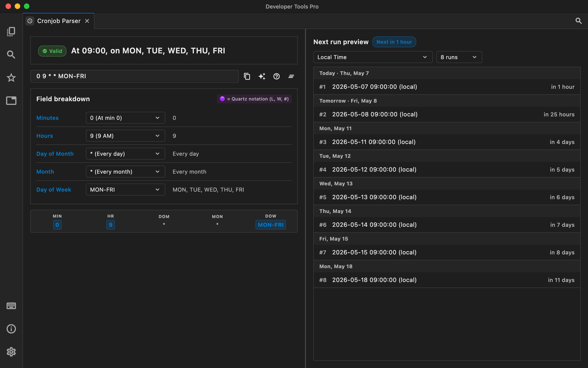Viewport: 588px width, 368px height.
Task: Close the Cronjob Parser tab
Action: tap(87, 21)
